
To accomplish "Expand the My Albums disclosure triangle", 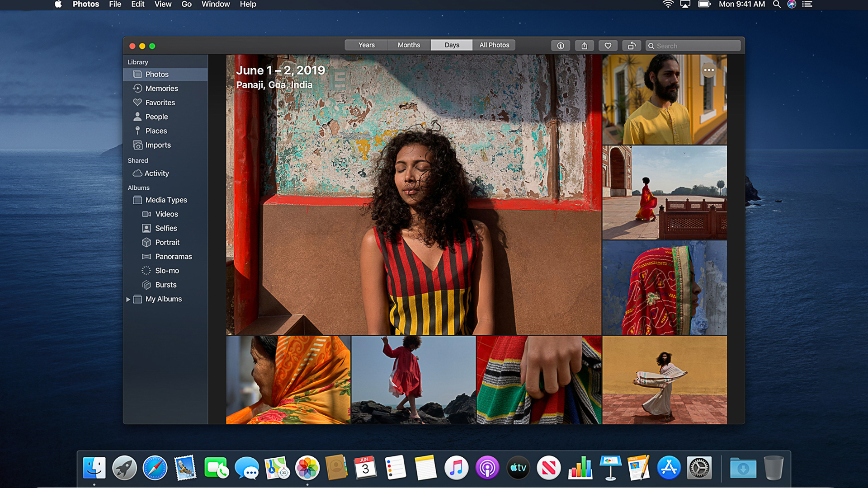I will (128, 299).
